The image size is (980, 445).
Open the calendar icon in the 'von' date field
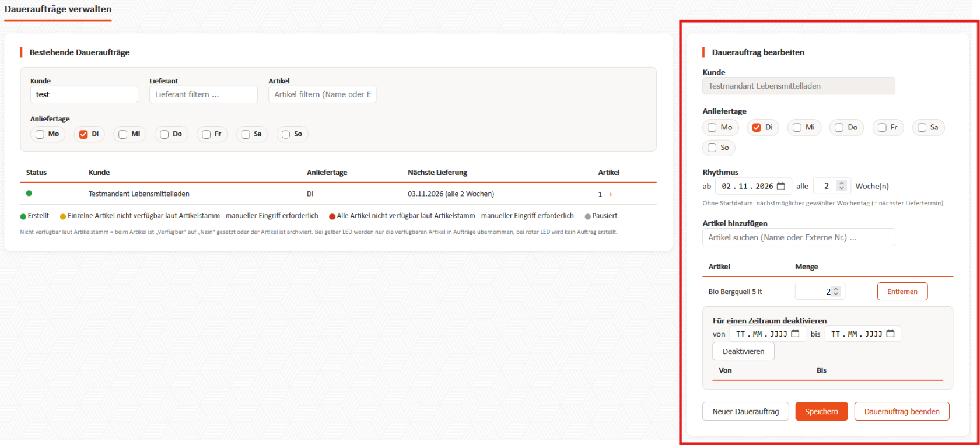795,334
